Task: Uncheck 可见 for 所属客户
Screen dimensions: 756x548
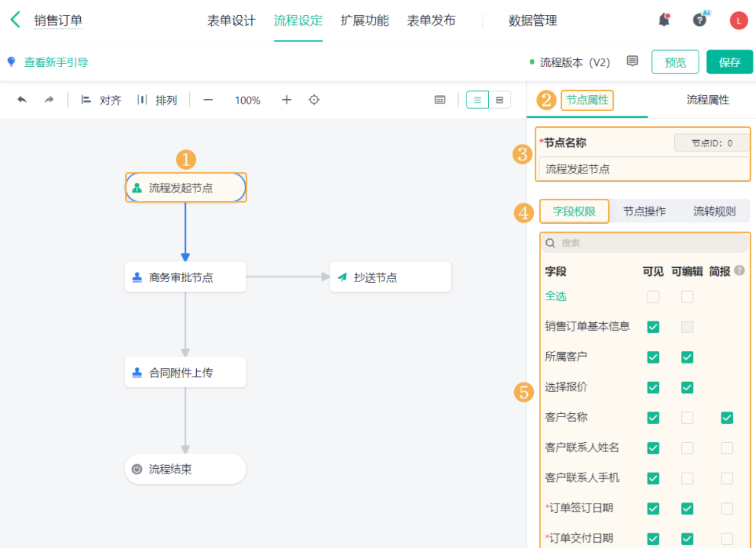Action: click(x=653, y=357)
